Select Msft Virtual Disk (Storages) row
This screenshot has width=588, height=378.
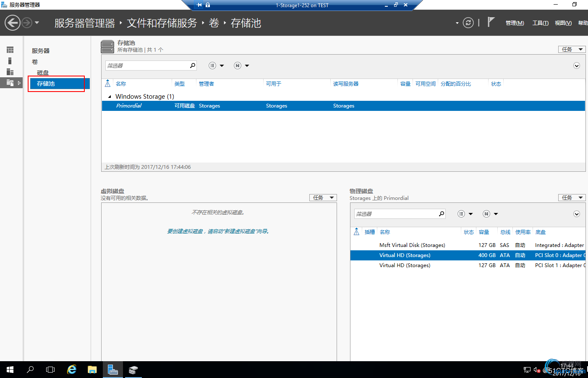coord(468,245)
